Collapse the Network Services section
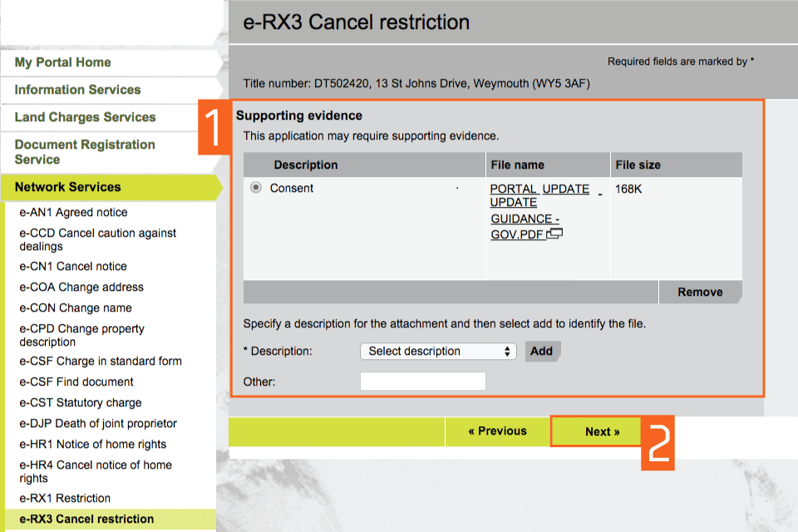The image size is (798, 532). [68, 187]
